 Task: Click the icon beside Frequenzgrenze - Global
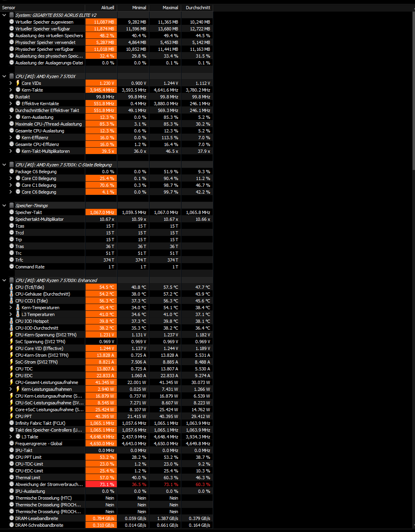(12, 443)
